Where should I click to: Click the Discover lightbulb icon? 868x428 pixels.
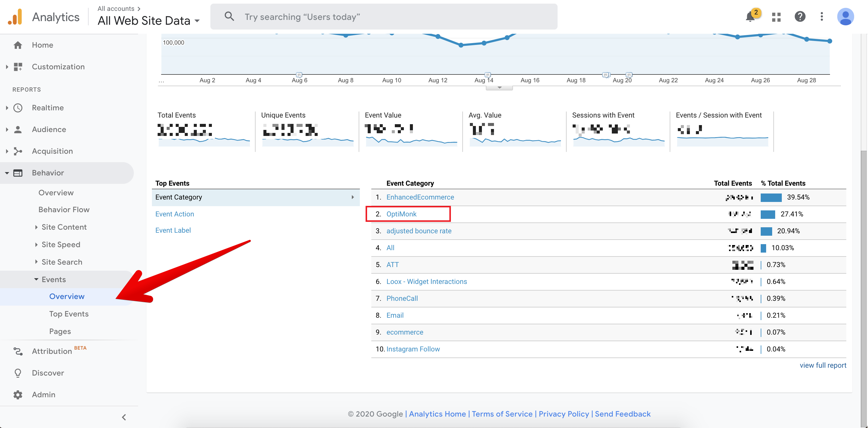[x=18, y=373]
